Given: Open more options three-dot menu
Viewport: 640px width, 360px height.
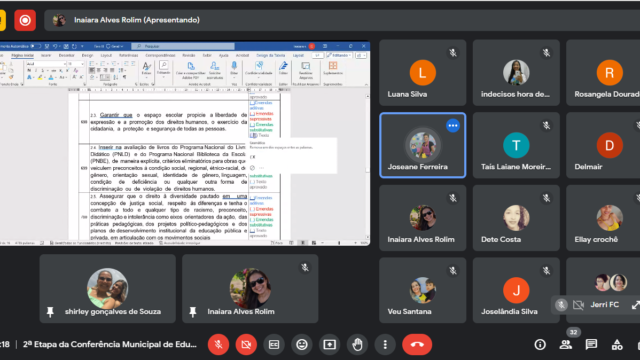Looking at the screenshot, I should 385,344.
